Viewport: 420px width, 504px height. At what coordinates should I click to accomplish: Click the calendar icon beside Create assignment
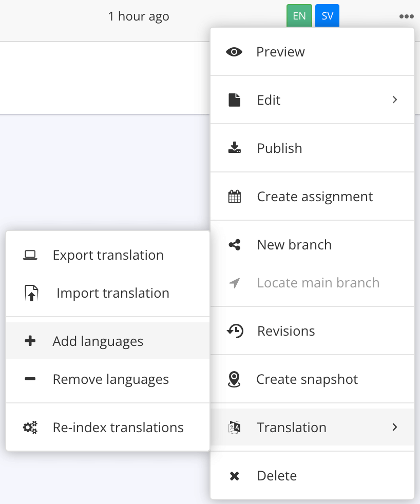coord(234,196)
